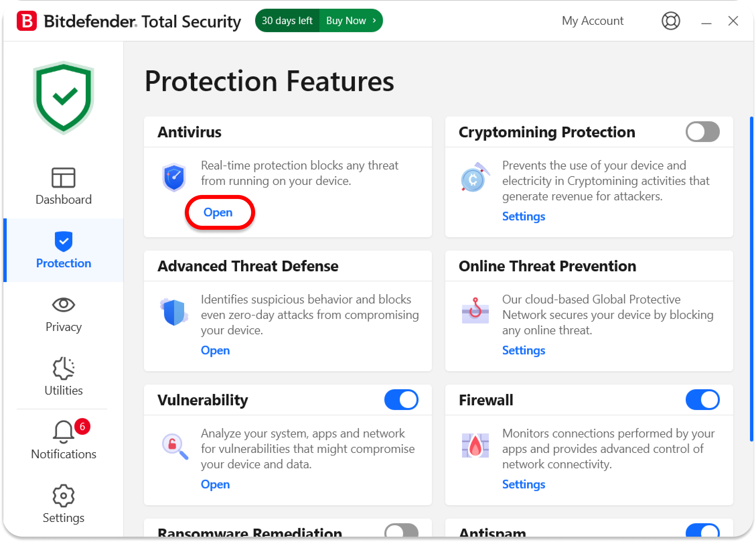756x542 pixels.
Task: Click the Vulnerability magnifier lock icon
Action: point(174,446)
